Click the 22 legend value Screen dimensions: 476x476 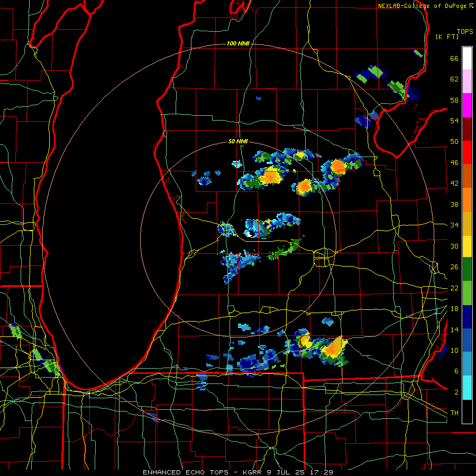[454, 288]
